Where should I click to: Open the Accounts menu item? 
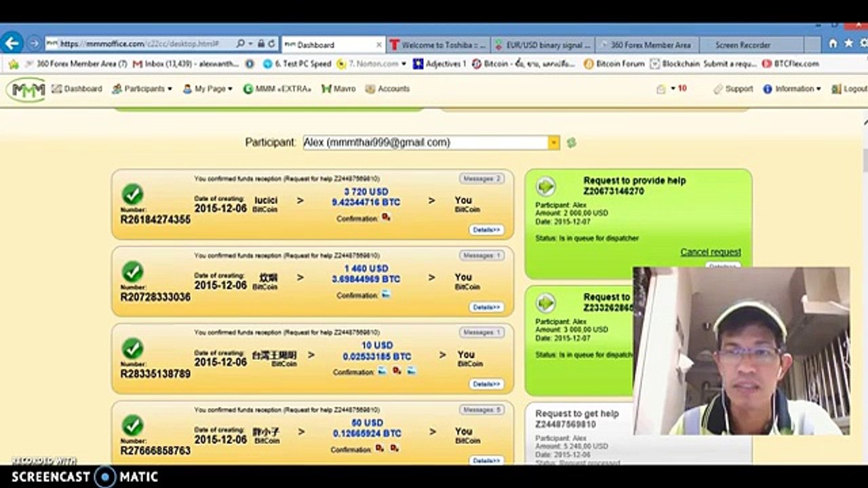(387, 89)
